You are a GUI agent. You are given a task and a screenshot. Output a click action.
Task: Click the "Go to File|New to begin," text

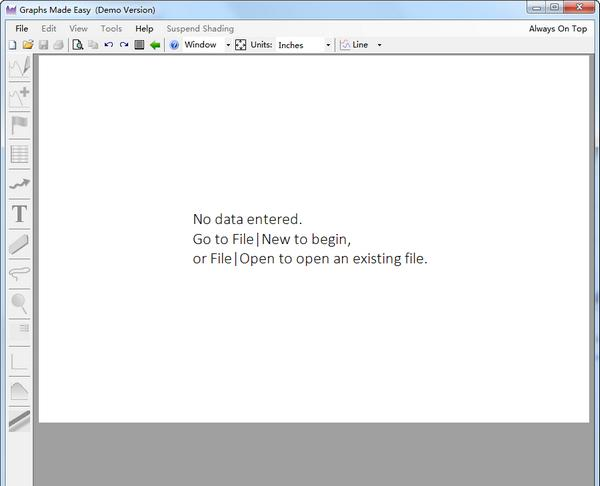coord(272,240)
